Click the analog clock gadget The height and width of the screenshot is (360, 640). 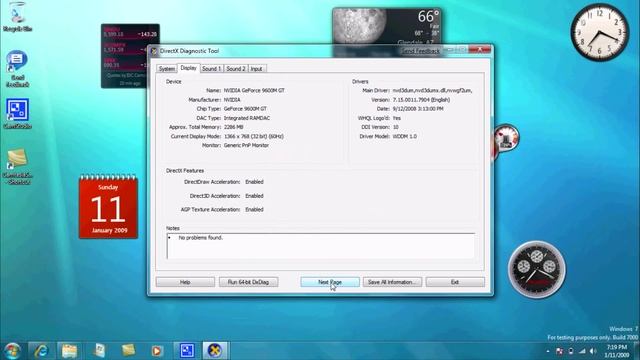pos(600,32)
